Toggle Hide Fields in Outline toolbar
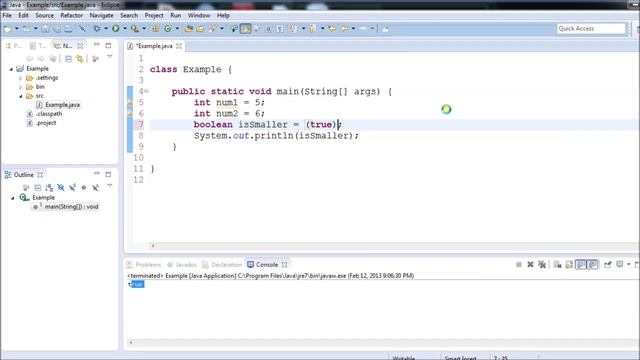Screen dimensions: 640x360 point(61,188)
